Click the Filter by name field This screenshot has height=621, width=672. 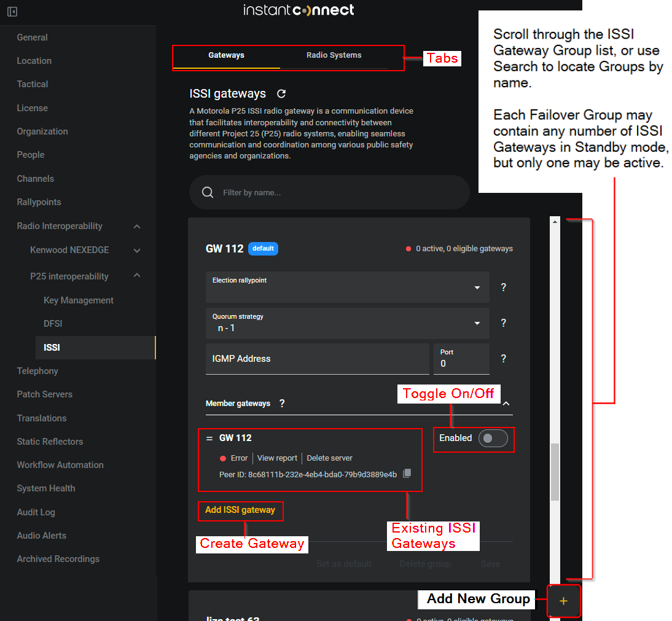[330, 192]
